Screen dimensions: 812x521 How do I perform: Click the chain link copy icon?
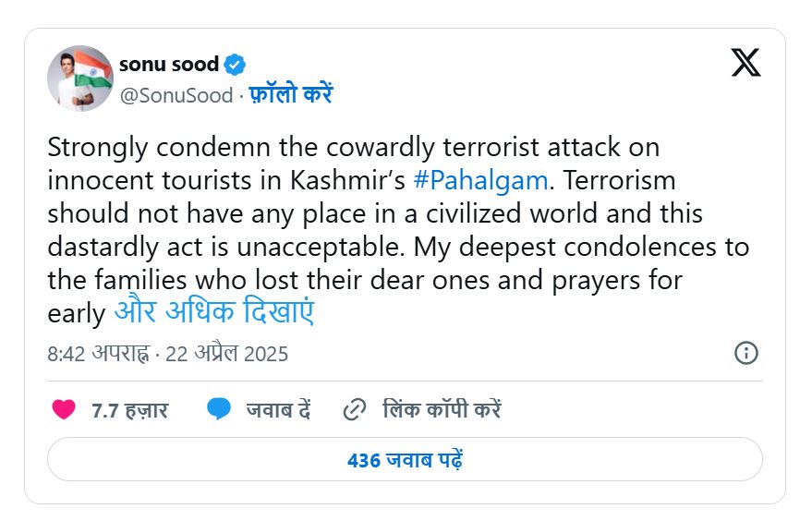[x=354, y=409]
